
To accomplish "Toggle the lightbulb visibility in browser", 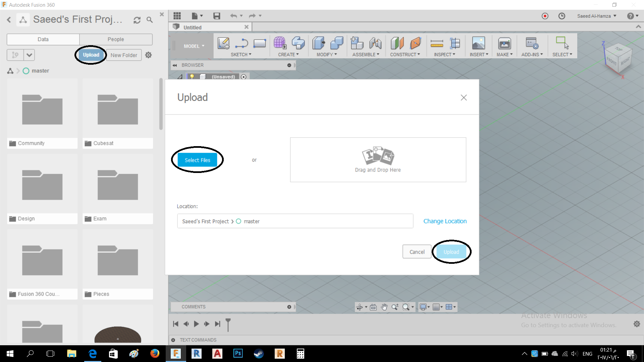I will point(192,77).
